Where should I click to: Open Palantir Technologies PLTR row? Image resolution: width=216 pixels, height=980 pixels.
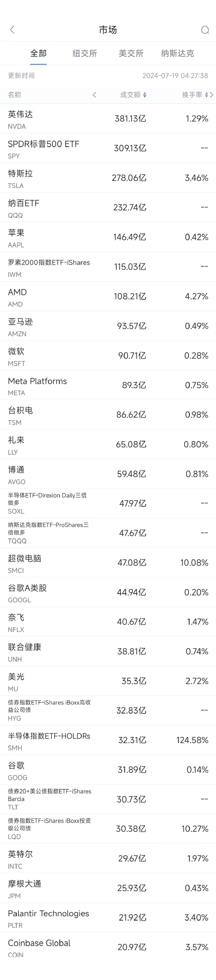click(x=108, y=918)
